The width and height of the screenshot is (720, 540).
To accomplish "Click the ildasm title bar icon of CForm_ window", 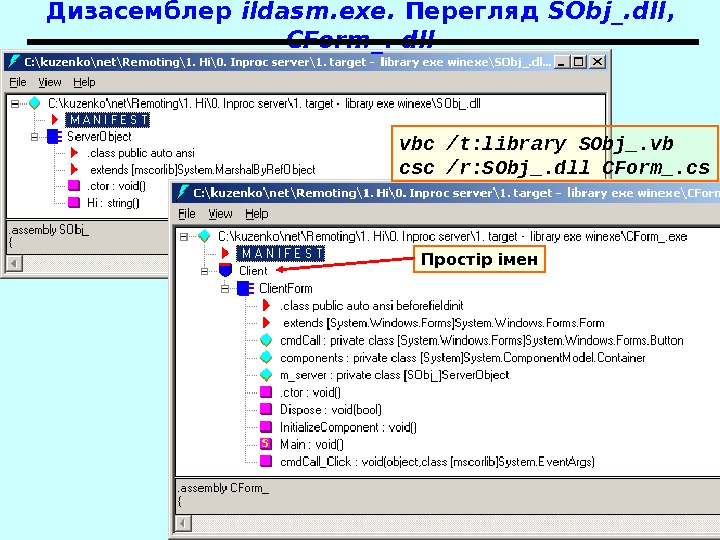I will point(183,192).
